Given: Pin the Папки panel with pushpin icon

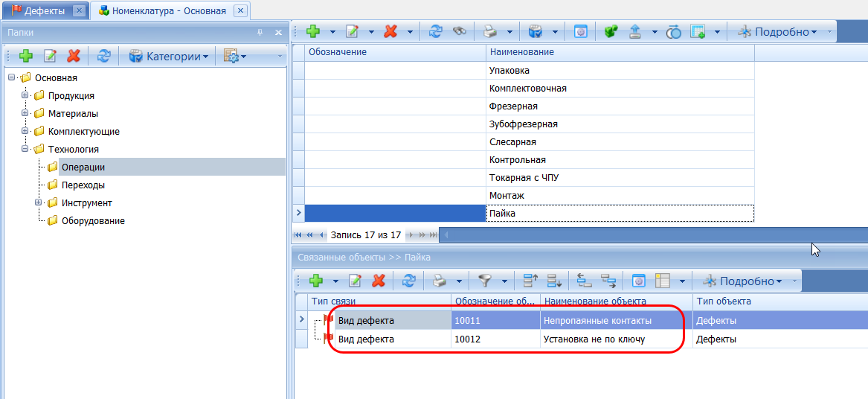Looking at the screenshot, I should point(260,33).
